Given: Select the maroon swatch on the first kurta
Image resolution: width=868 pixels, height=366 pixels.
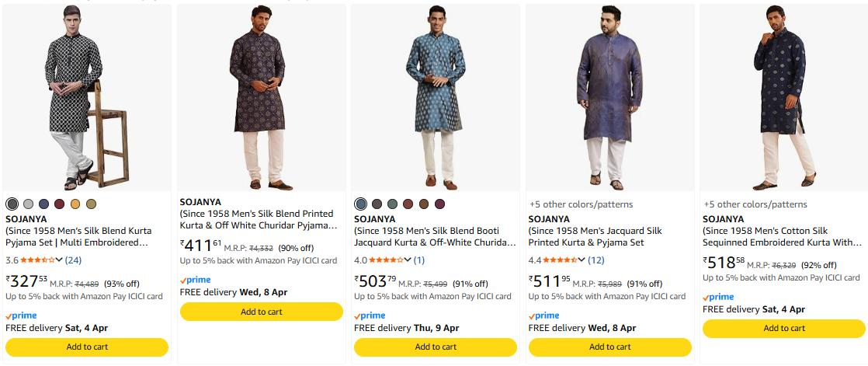Looking at the screenshot, I should pyautogui.click(x=60, y=204).
